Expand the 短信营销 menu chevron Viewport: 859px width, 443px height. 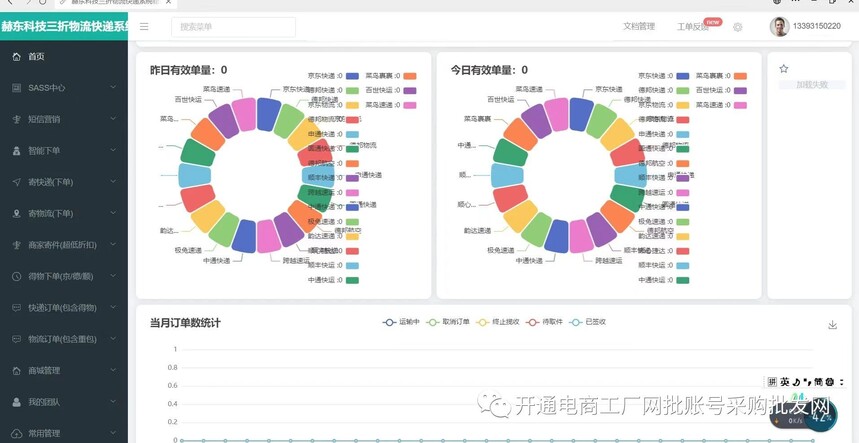(113, 119)
